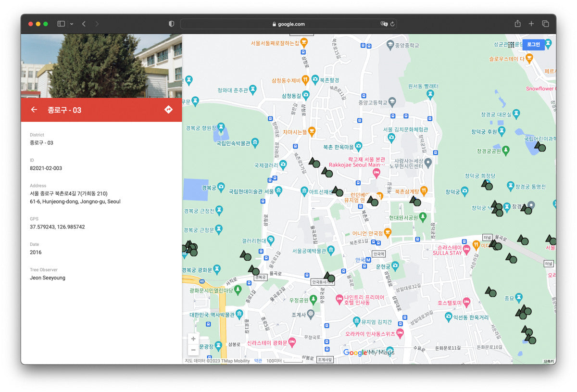Image resolution: width=577 pixels, height=392 pixels.
Task: Focus the google.com address bar
Action: click(288, 24)
